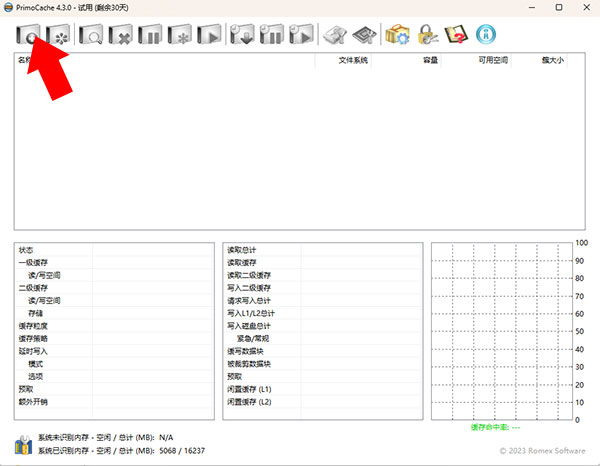Open help via the red question-mark book icon
Image resolution: width=600 pixels, height=466 pixels.
[x=457, y=34]
